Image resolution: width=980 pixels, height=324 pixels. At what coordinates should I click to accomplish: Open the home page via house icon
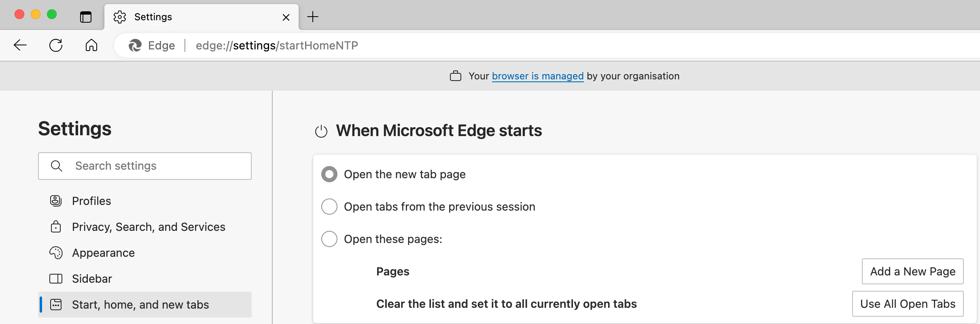coord(91,45)
